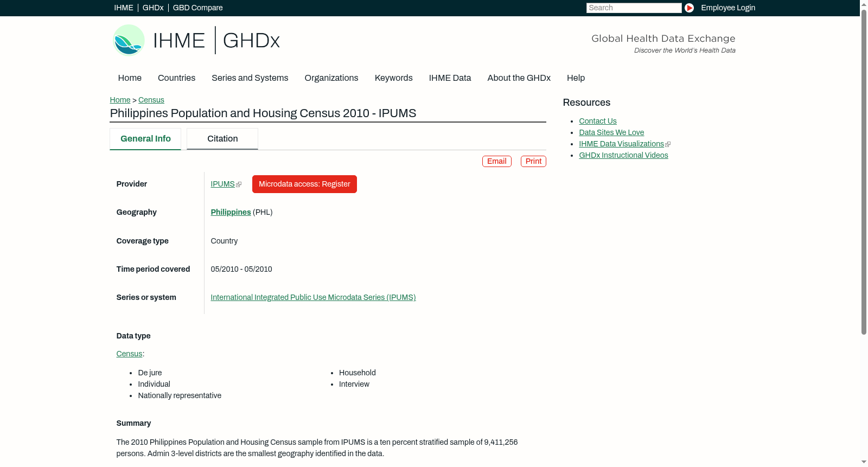Click the vertical page scrollbar thumb
868x467 pixels.
pos(864,171)
